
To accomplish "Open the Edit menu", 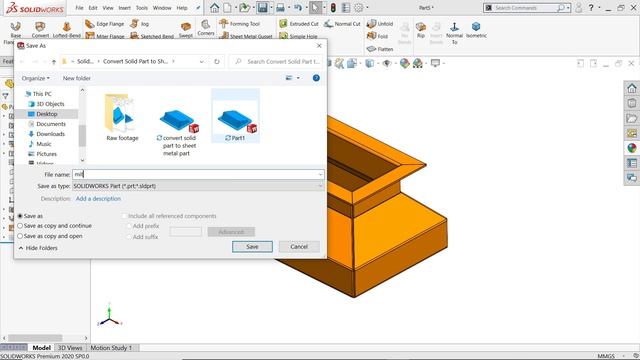I will point(93,8).
